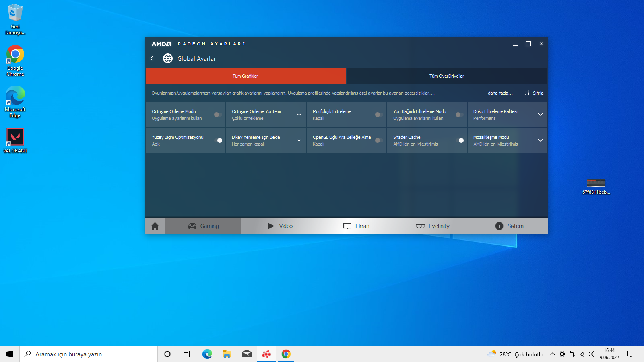
Task: Focus the Aramak için buraya yazın search box
Action: pyautogui.click(x=89, y=354)
